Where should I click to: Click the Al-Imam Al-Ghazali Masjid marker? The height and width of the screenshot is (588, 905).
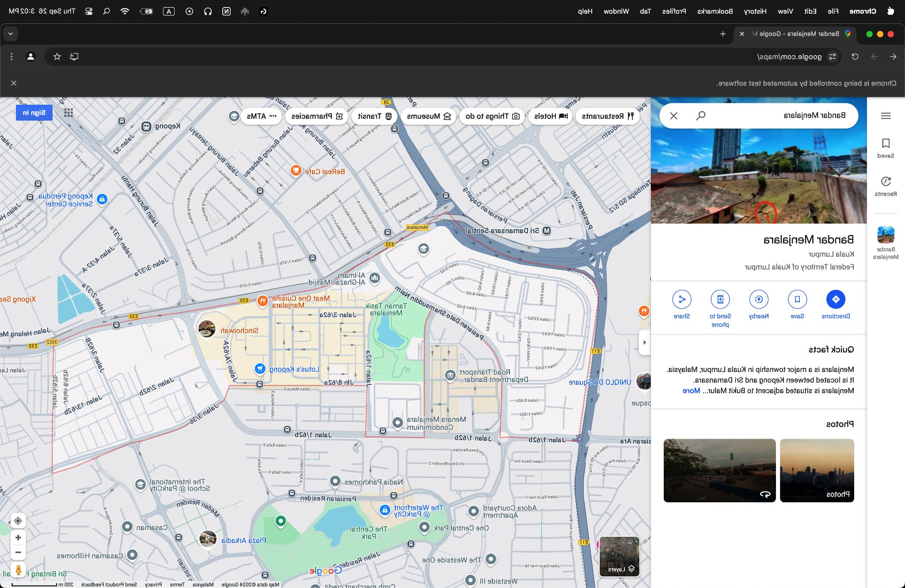coord(374,278)
